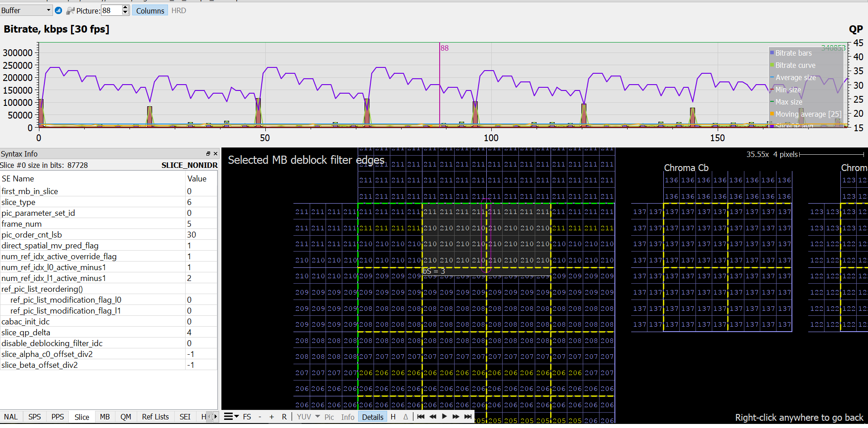Image resolution: width=868 pixels, height=428 pixels.
Task: Skip to the last frame
Action: coord(468,417)
